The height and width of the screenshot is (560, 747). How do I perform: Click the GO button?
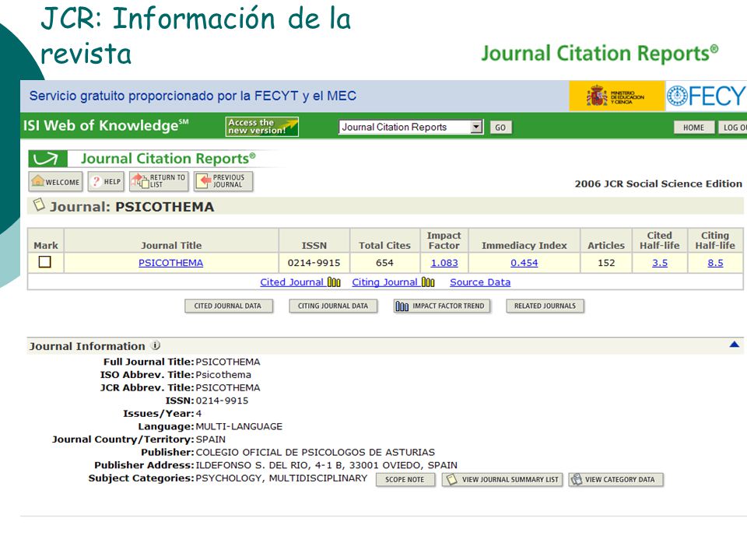click(500, 128)
